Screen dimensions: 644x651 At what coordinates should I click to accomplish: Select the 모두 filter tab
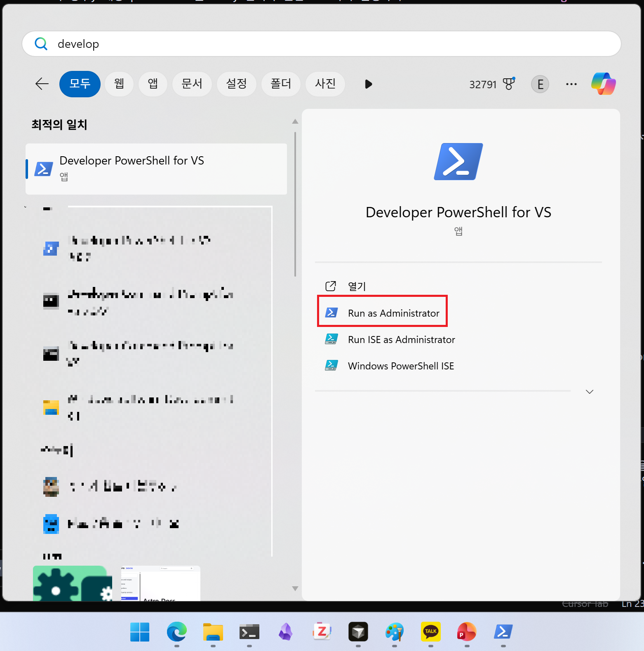[x=80, y=84]
